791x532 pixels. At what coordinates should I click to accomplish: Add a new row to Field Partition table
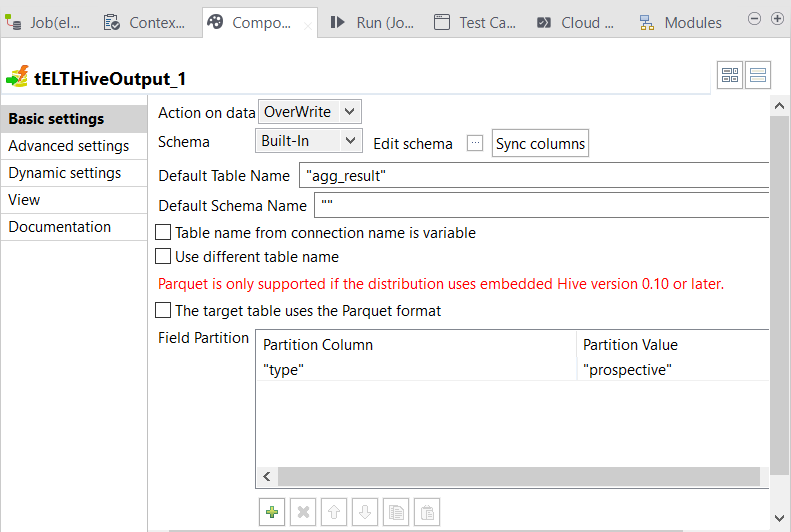(271, 512)
